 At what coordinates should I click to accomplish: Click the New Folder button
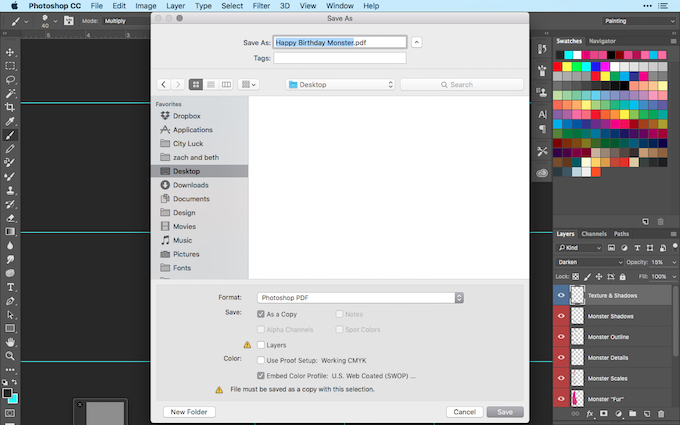189,412
